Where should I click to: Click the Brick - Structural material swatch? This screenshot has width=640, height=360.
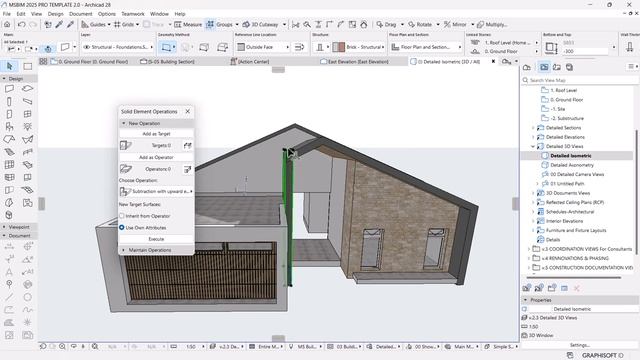click(x=338, y=47)
